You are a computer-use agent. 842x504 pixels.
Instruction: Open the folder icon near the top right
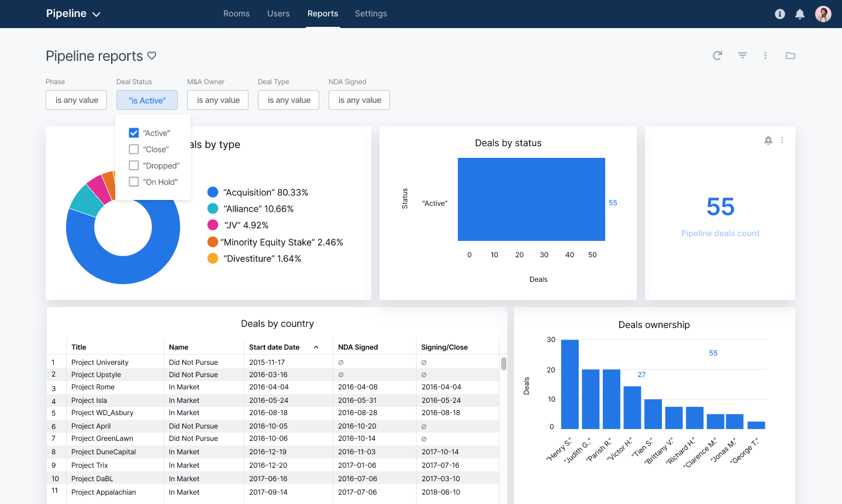point(790,56)
